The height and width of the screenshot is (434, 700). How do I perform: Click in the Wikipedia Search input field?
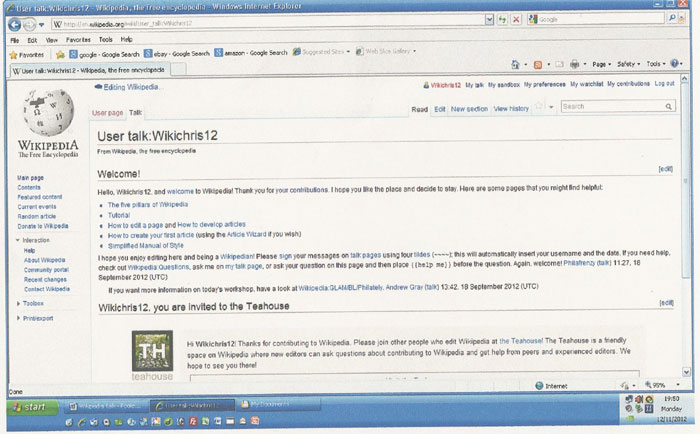(x=612, y=106)
